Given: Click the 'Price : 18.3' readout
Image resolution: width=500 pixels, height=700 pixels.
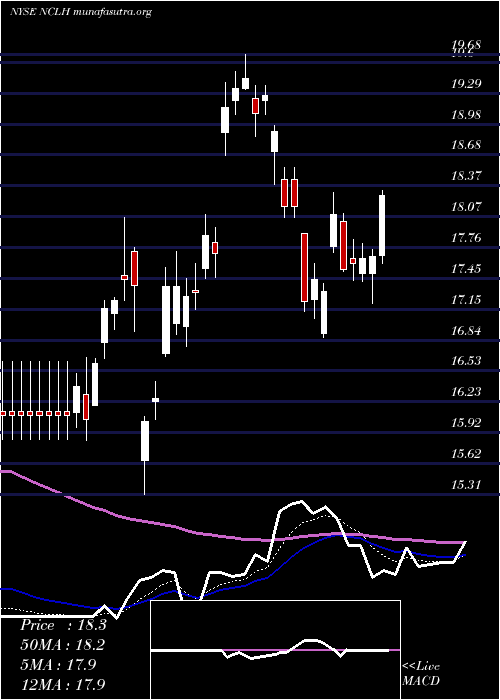Looking at the screenshot, I should (63, 625).
